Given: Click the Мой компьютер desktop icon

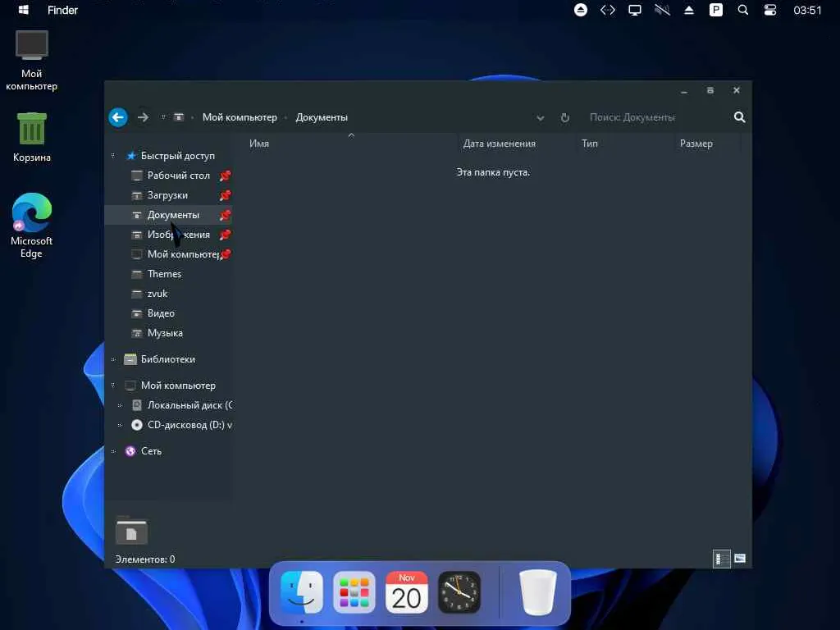Looking at the screenshot, I should [32, 60].
